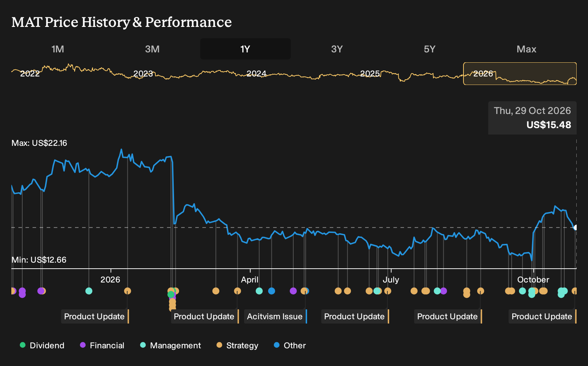Click the highlighted range window on overview chart
The image size is (588, 366).
pyautogui.click(x=520, y=74)
